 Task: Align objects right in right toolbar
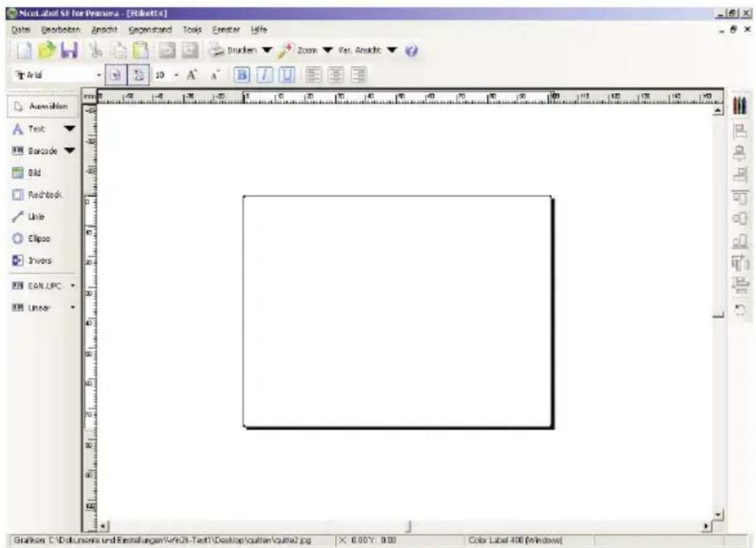click(x=739, y=175)
